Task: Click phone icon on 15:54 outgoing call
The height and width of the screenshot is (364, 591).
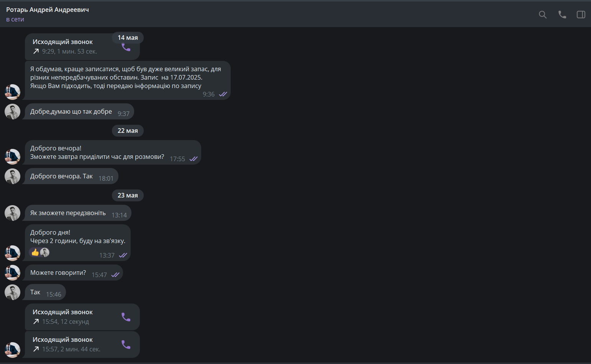Action: [126, 317]
